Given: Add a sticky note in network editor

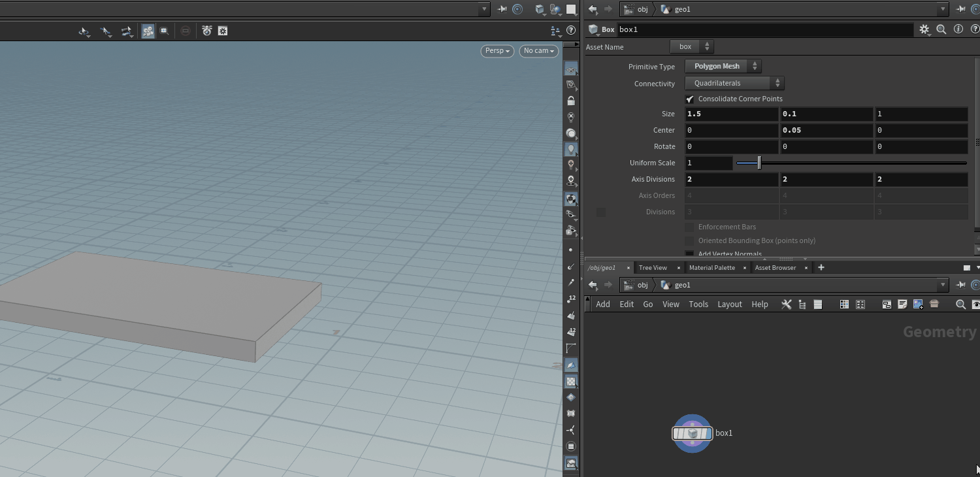Looking at the screenshot, I should click(x=902, y=304).
